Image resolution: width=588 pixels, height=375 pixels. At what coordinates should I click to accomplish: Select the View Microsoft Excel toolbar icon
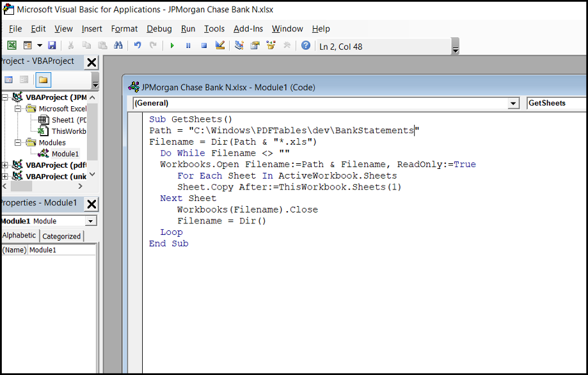coord(12,45)
